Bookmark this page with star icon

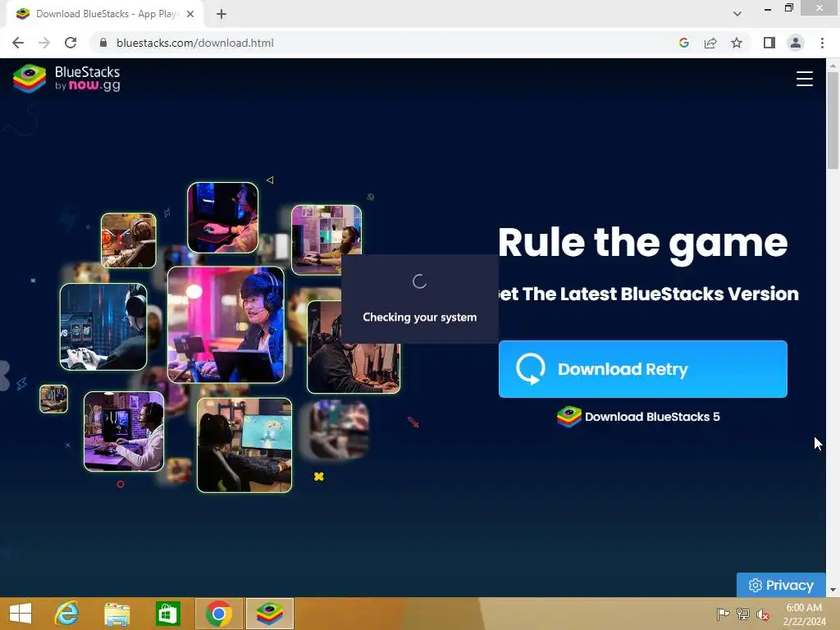click(737, 43)
